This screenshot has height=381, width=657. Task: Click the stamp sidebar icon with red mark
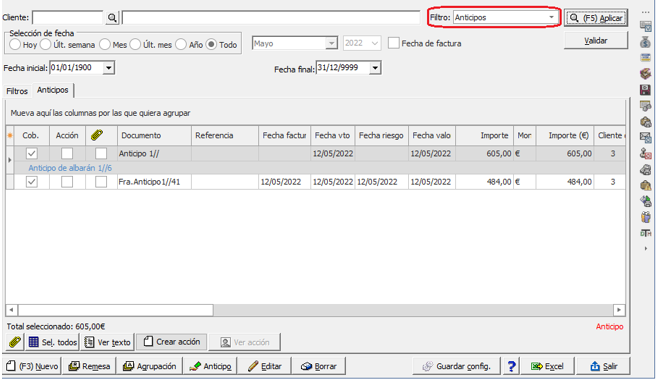(x=645, y=153)
